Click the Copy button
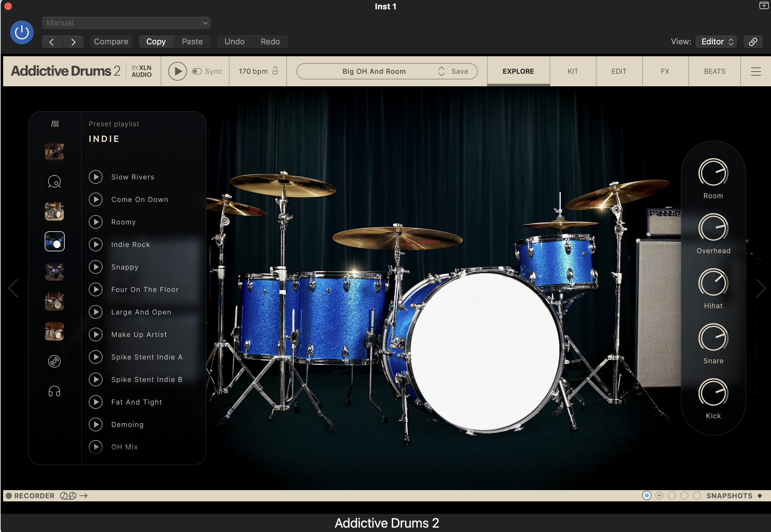 tap(156, 42)
